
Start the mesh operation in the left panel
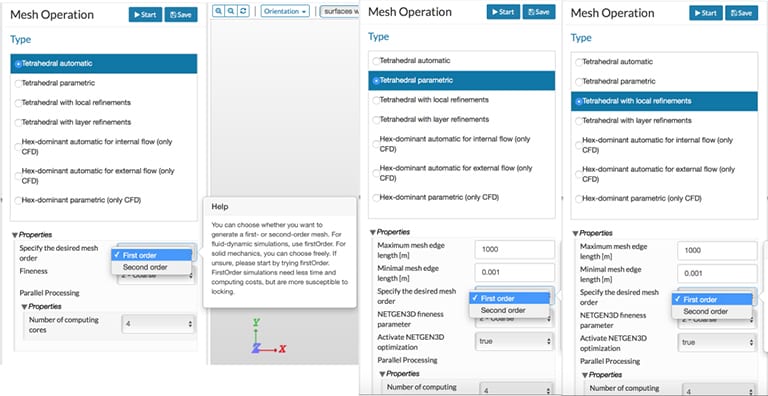tap(145, 15)
